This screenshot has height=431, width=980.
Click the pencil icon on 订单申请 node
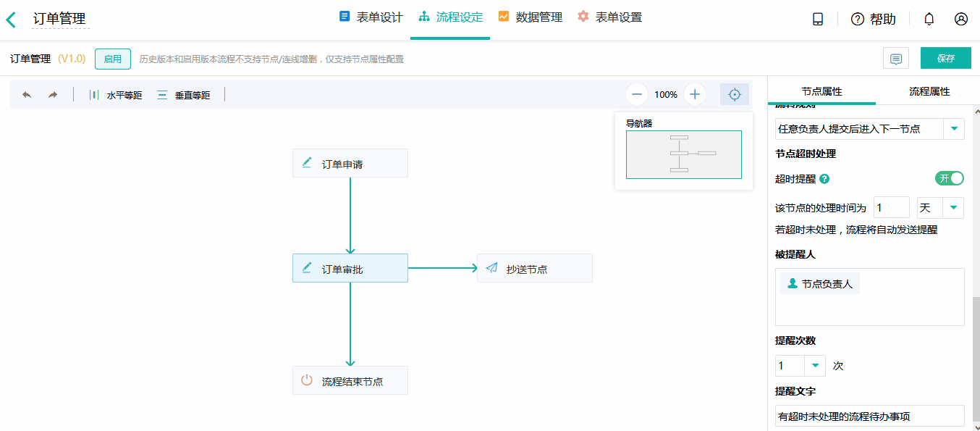point(307,163)
